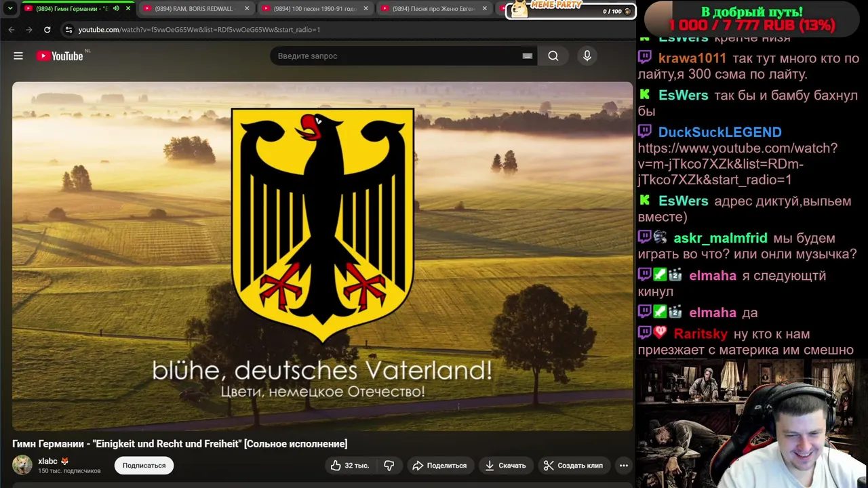
Task: Go forward with browser forward arrow
Action: coord(29,30)
